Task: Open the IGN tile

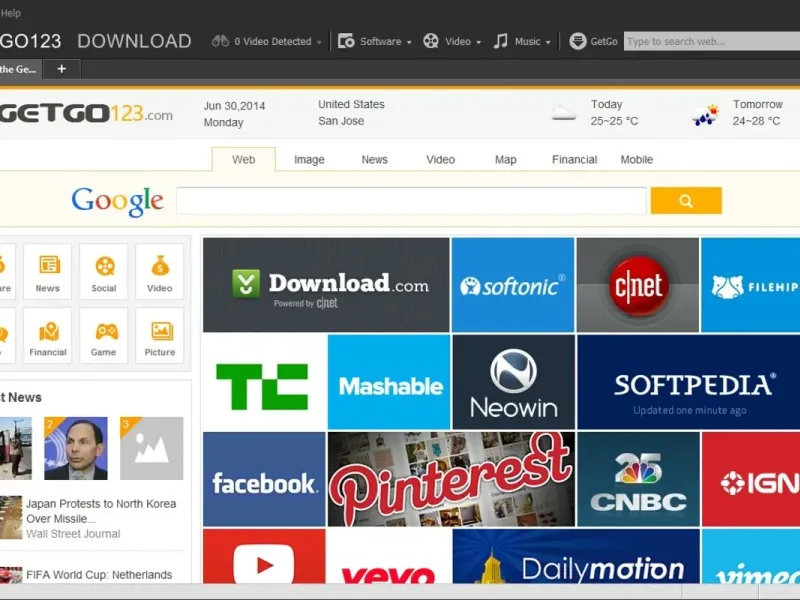Action: (x=751, y=479)
